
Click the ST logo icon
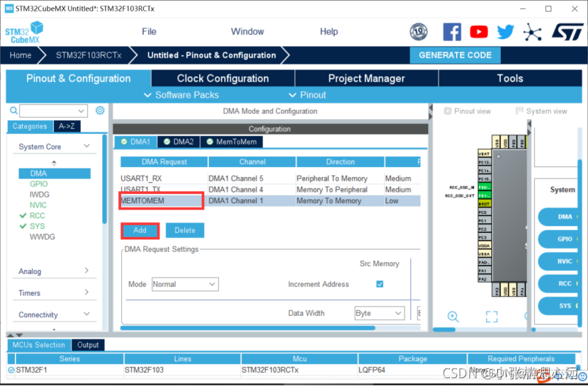(567, 32)
